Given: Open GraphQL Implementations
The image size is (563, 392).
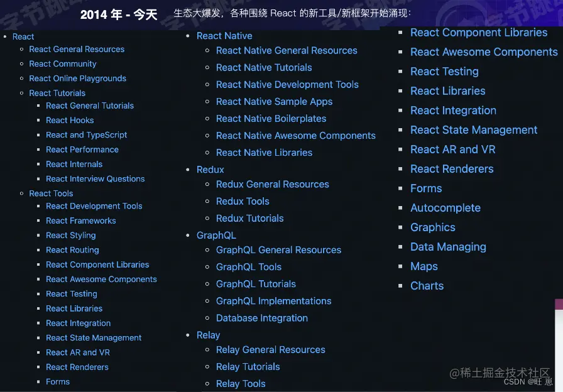Looking at the screenshot, I should (273, 301).
